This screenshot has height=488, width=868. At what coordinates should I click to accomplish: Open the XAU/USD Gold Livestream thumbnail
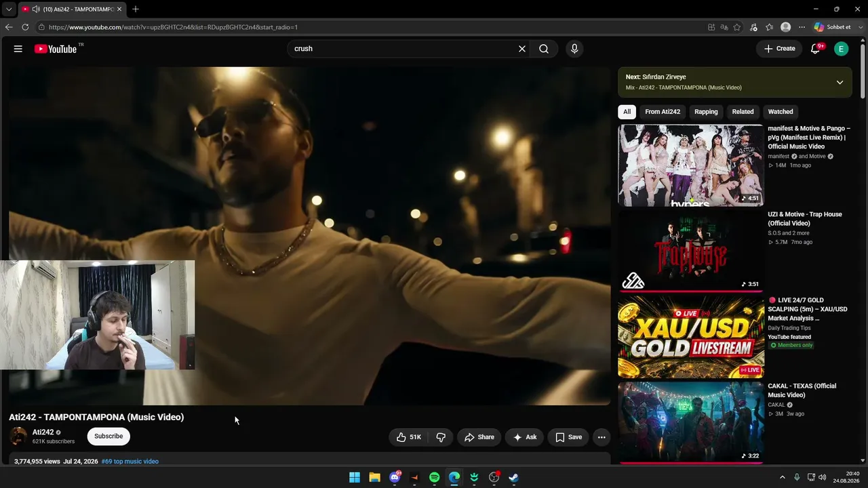pos(691,337)
